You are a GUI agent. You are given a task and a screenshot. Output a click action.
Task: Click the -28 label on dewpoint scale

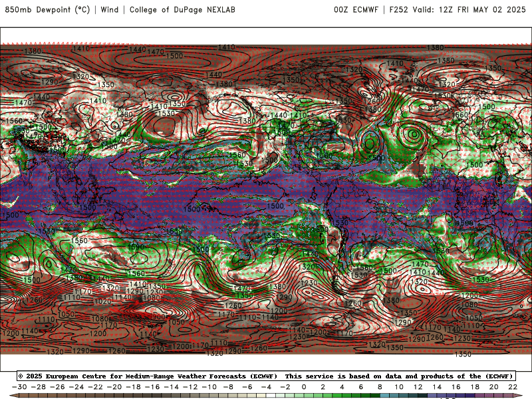click(x=39, y=387)
